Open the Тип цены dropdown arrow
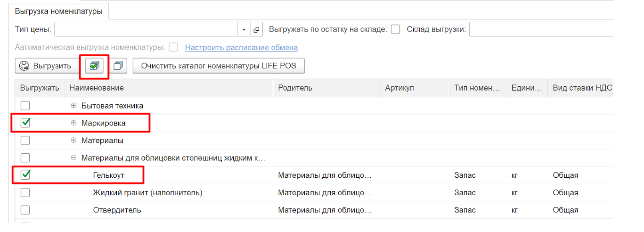 [x=244, y=29]
